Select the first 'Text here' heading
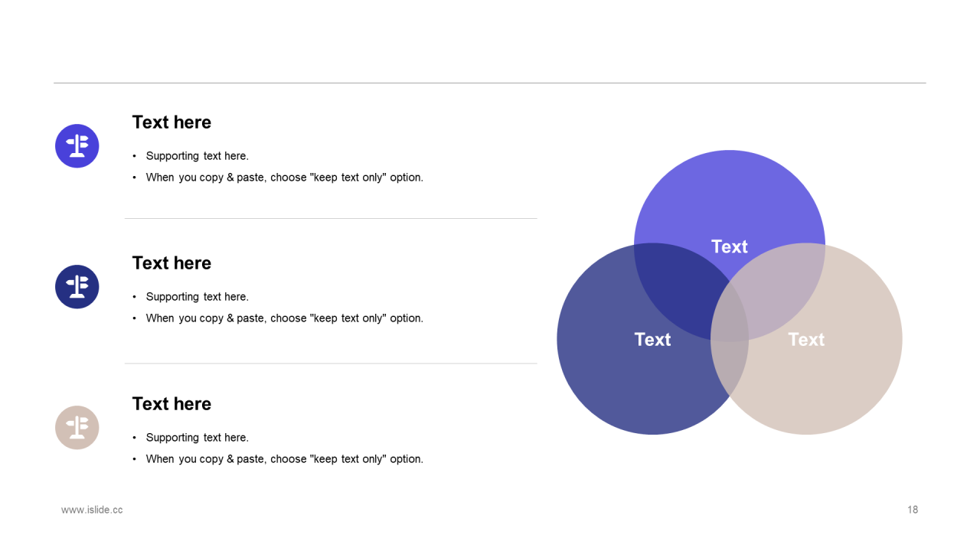This screenshot has height=551, width=980. (x=171, y=122)
